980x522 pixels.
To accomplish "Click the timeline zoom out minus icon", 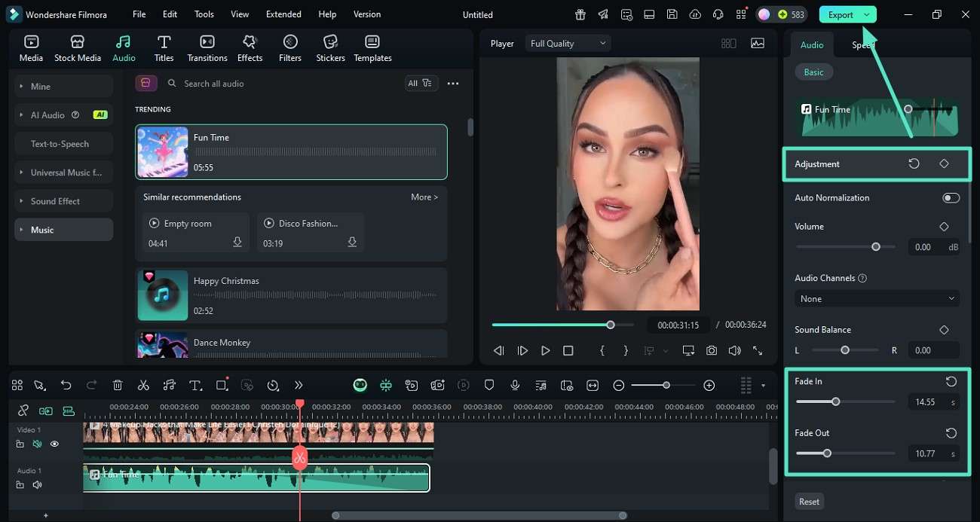I will 619,385.
